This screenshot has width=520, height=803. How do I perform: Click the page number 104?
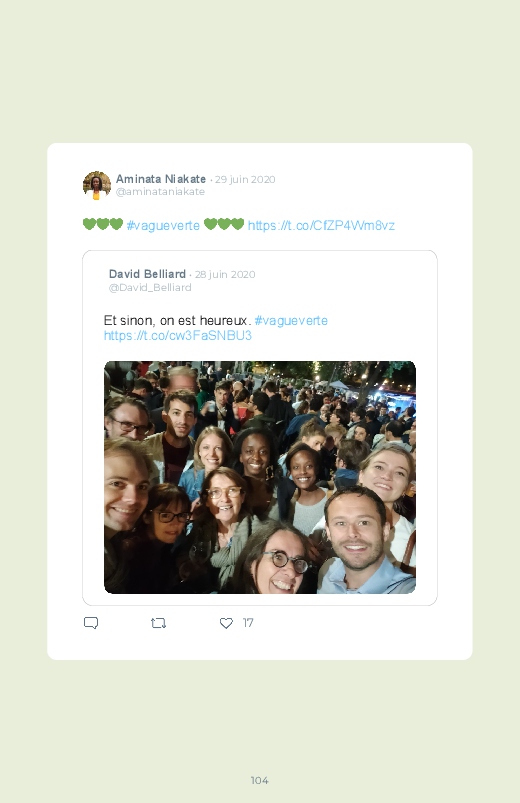tap(260, 780)
